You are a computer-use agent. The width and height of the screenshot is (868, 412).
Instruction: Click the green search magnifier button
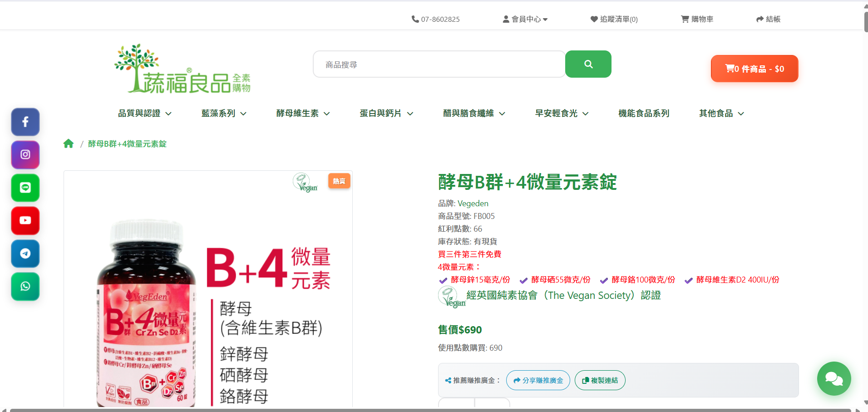[588, 64]
